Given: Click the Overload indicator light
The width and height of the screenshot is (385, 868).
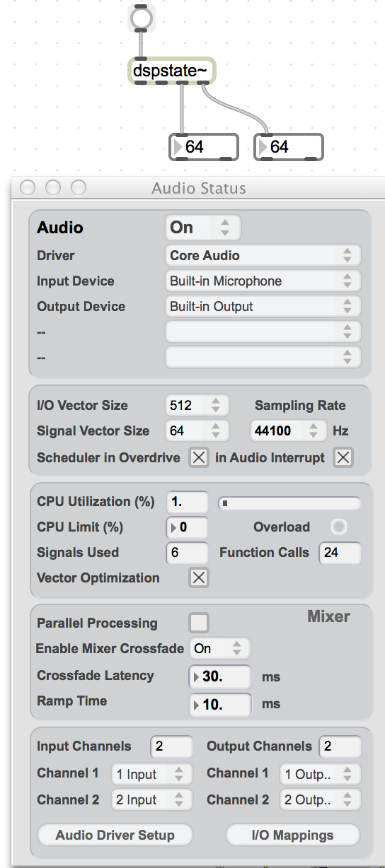Looking at the screenshot, I should 340,527.
